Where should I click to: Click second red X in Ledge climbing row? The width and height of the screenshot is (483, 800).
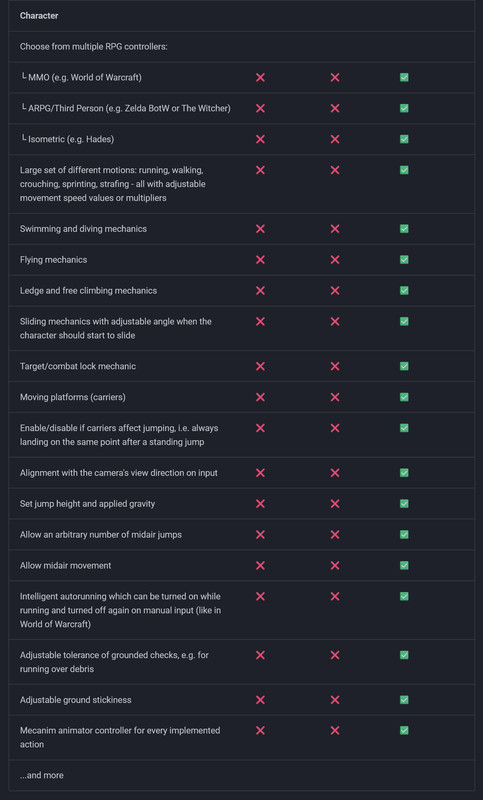335,291
